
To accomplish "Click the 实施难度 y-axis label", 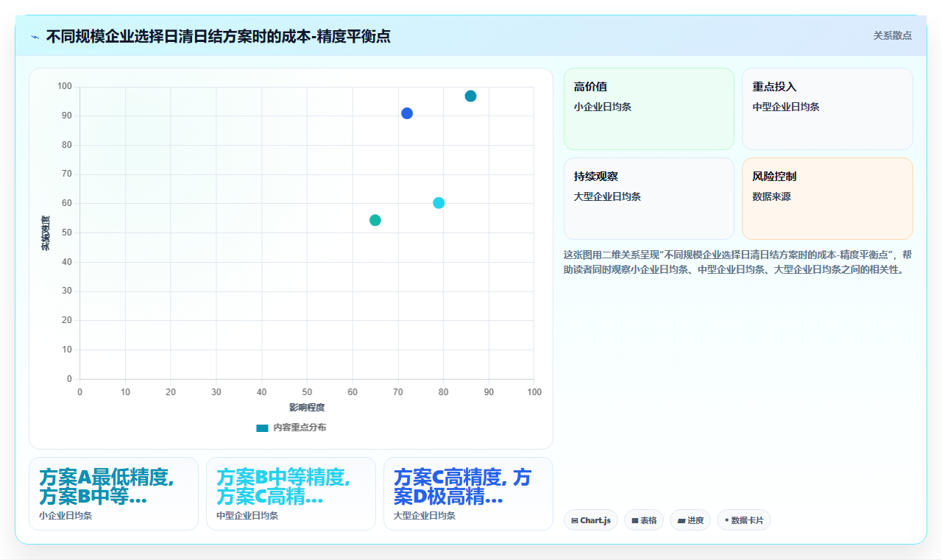I will (x=45, y=233).
